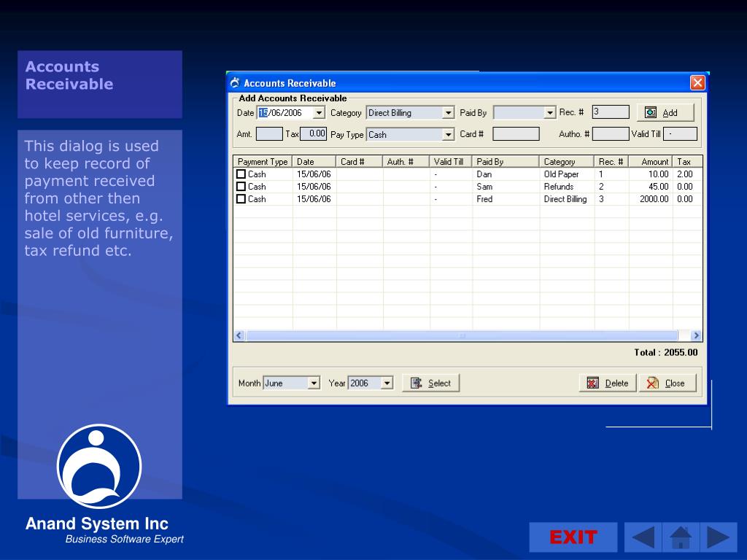Click the Category column header in table
Screen dimensions: 747x560
point(566,161)
